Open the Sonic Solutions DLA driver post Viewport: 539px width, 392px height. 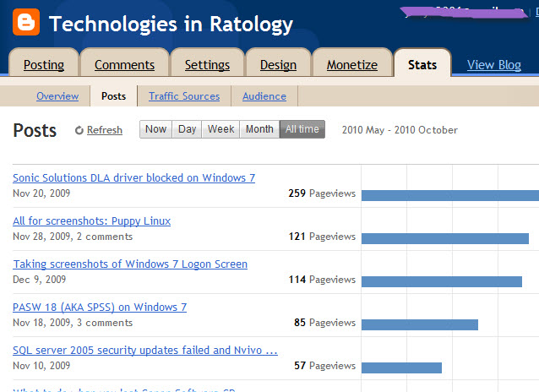[x=133, y=177]
